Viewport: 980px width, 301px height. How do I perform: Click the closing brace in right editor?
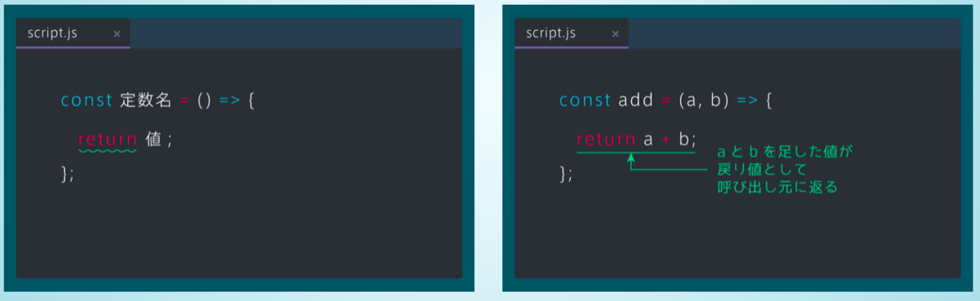566,174
